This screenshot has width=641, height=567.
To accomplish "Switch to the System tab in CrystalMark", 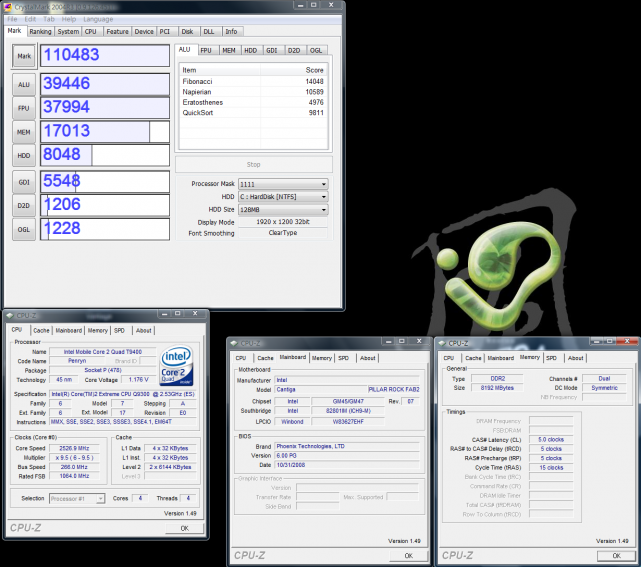I will click(x=68, y=31).
